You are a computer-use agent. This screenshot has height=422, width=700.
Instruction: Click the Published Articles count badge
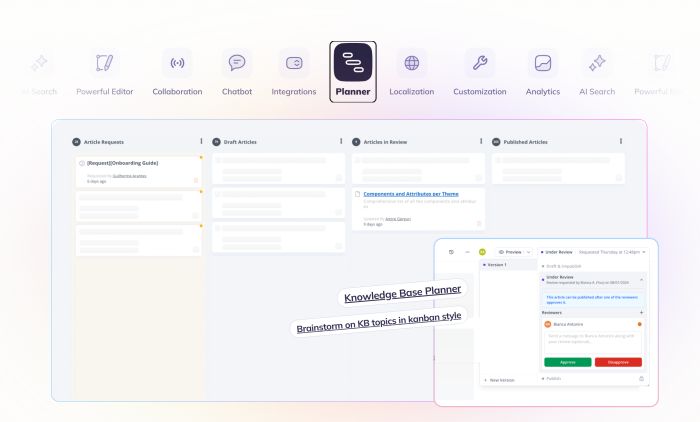coord(496,142)
